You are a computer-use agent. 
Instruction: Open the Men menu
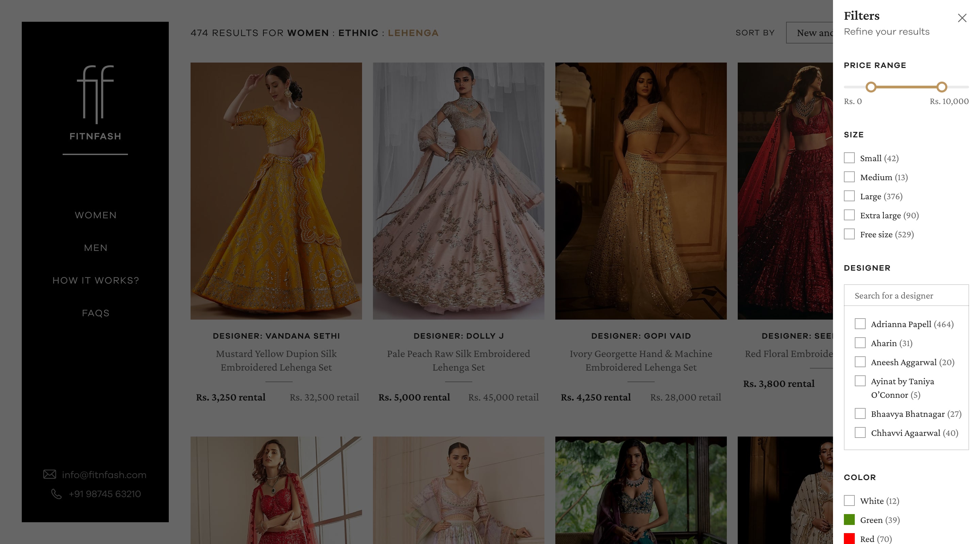(x=96, y=248)
